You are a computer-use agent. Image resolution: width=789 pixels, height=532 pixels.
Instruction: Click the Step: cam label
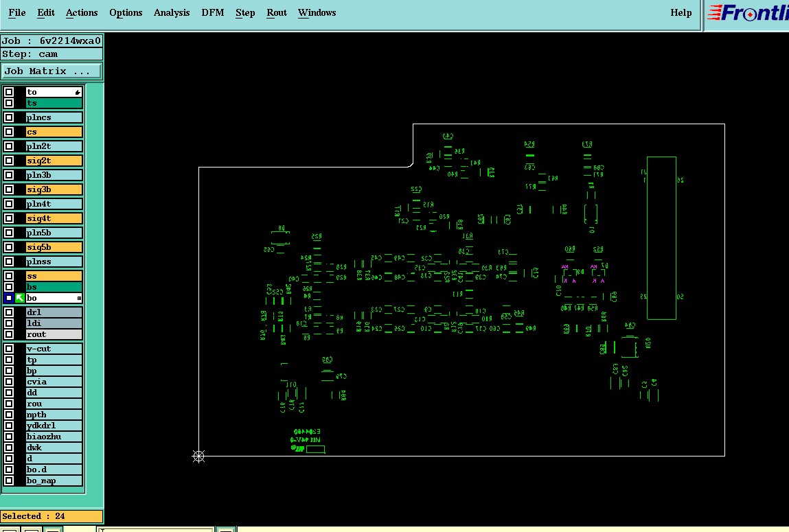coord(52,54)
